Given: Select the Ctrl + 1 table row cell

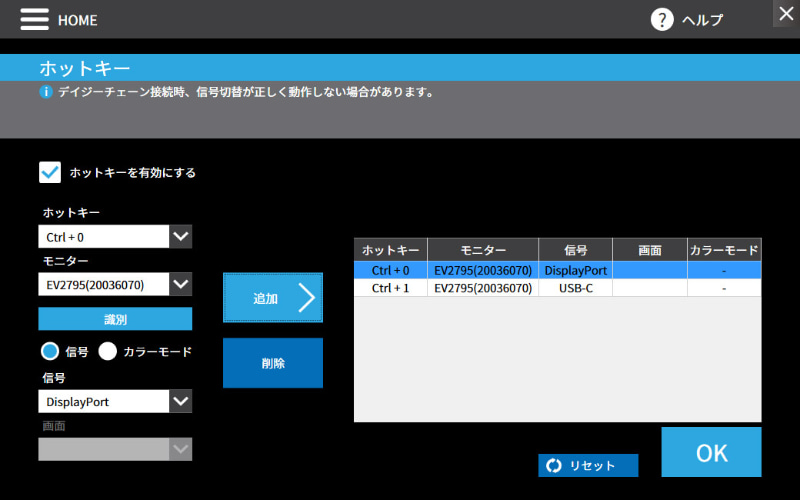Looking at the screenshot, I should coord(391,288).
